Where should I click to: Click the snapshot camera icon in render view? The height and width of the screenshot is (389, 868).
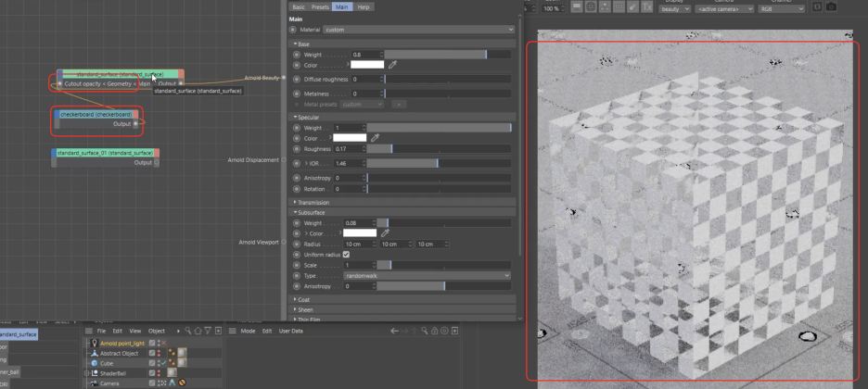[831, 7]
